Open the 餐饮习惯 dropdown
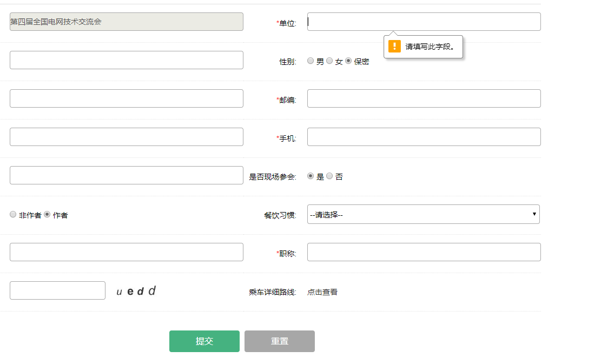Viewport: 601px width, 364px height. [x=423, y=214]
